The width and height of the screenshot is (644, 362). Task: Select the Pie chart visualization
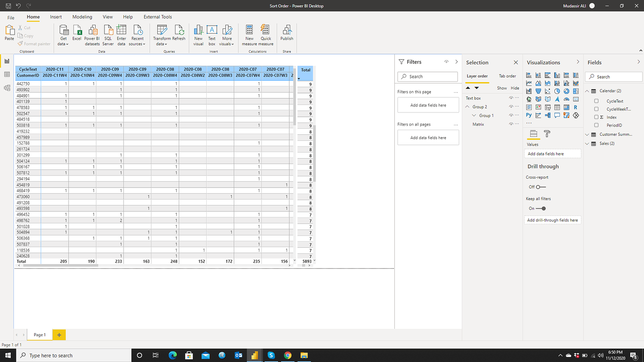tap(557, 91)
